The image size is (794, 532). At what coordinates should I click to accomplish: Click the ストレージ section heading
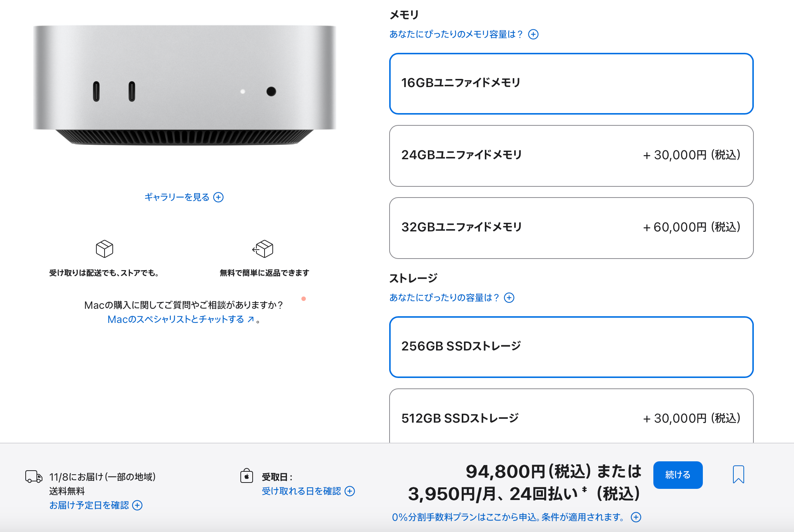(x=413, y=278)
